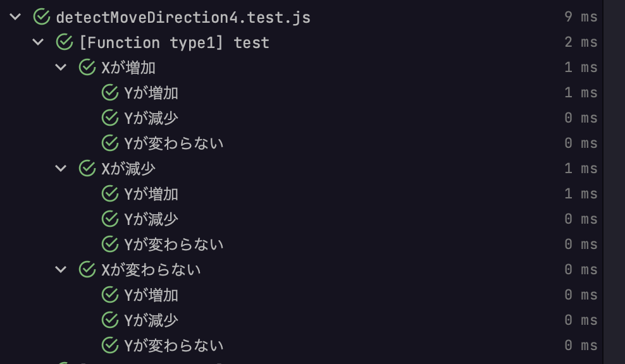The width and height of the screenshot is (625, 364).
Task: Click the passed status icon for Xが変わらない
Action: pyautogui.click(x=87, y=270)
